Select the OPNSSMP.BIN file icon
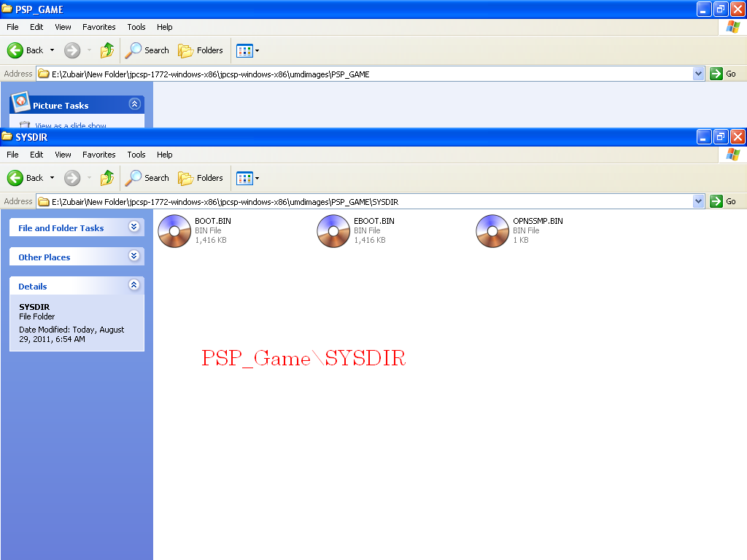 click(492, 231)
